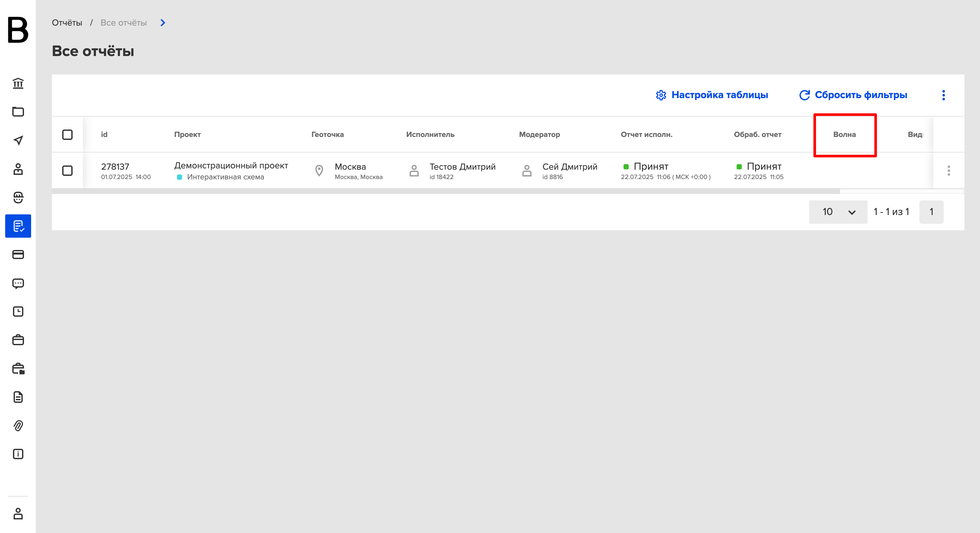Click the Геоточка column header
Viewport: 980px width, 533px height.
pyautogui.click(x=328, y=135)
